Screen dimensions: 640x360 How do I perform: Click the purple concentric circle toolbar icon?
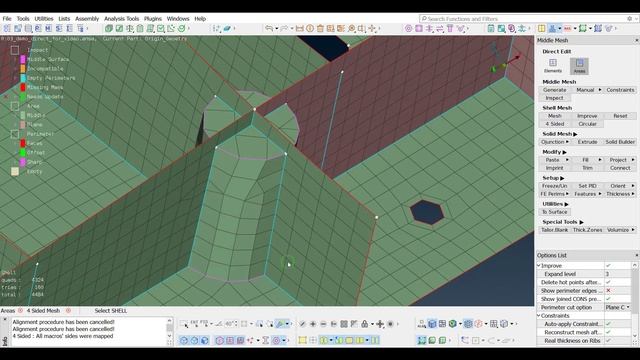pyautogui.click(x=409, y=28)
